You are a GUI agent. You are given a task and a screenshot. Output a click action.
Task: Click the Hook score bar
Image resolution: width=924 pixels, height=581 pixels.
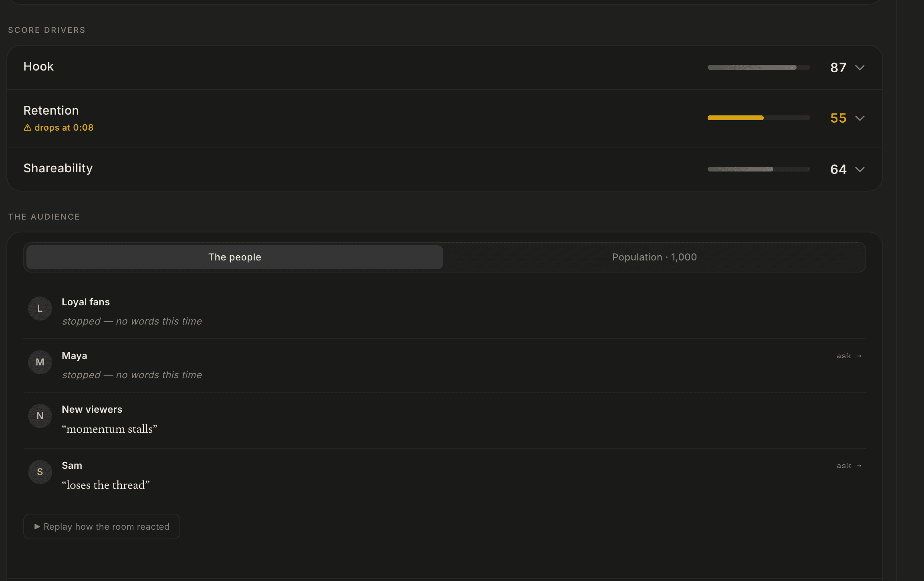coord(759,67)
